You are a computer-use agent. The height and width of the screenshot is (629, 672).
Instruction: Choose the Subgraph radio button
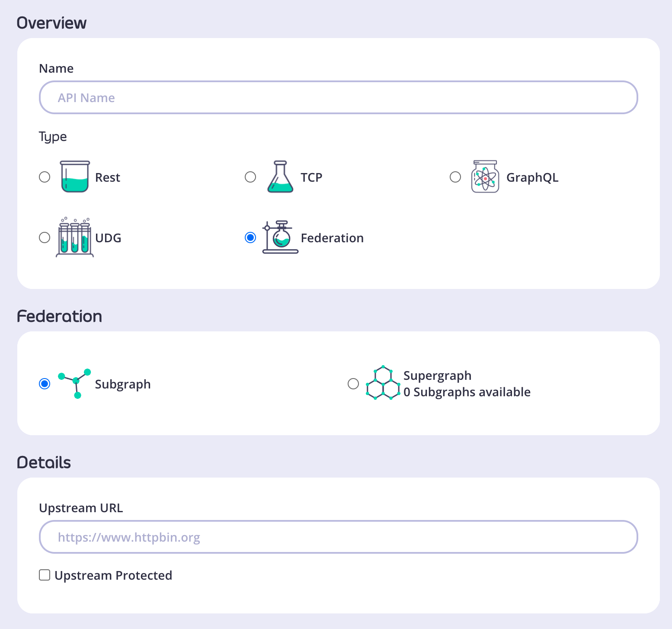coord(45,384)
